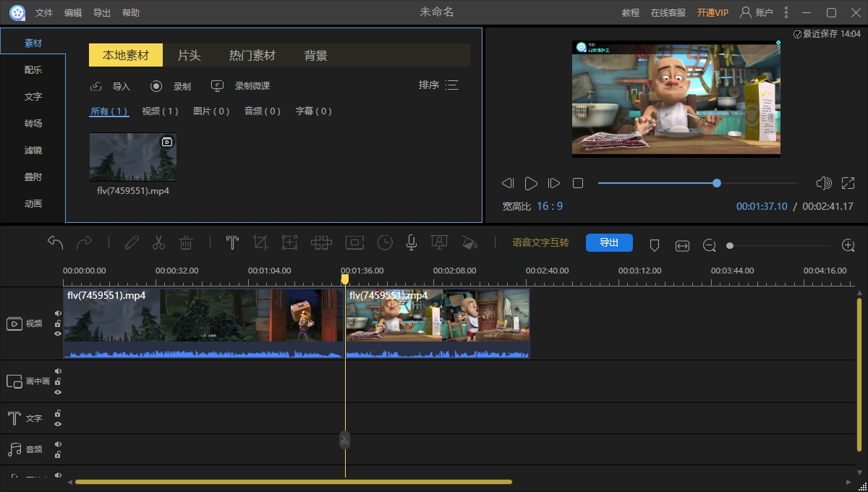Zoom out the timeline with minus magnifier

[710, 246]
